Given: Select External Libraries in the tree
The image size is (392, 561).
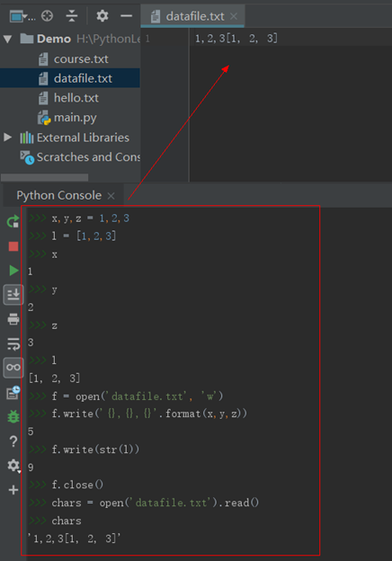Looking at the screenshot, I should [83, 138].
